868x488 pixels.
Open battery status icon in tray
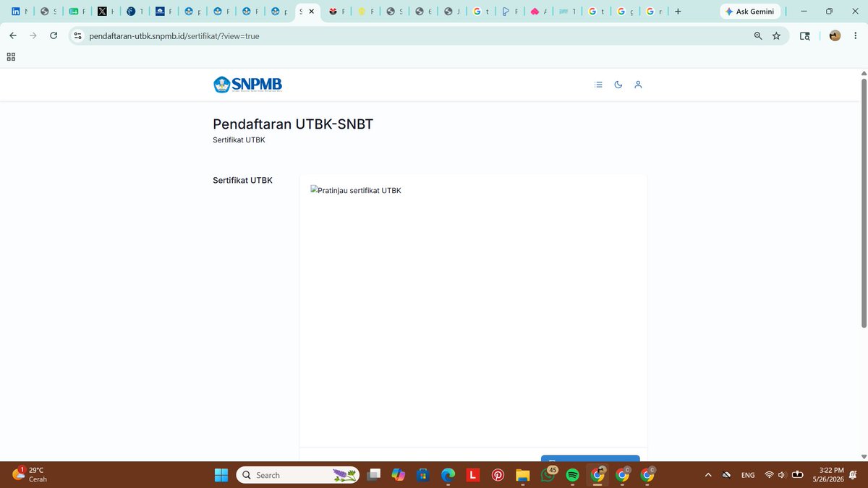click(798, 475)
